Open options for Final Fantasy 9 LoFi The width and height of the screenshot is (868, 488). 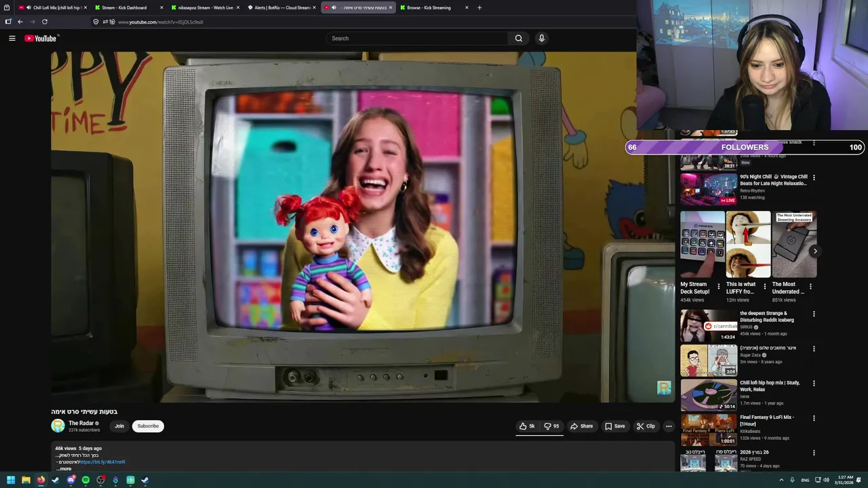point(814,418)
